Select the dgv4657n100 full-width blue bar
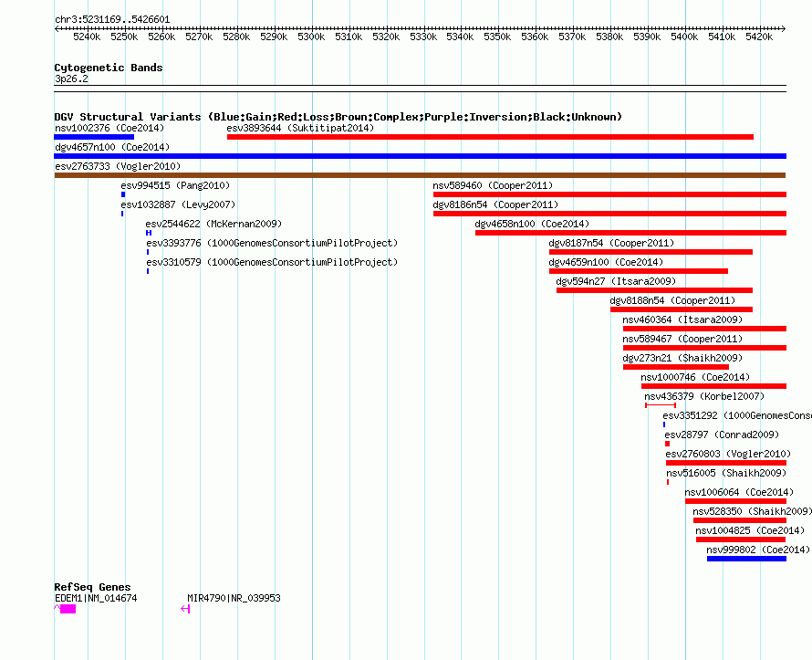This screenshot has width=812, height=660. tap(420, 156)
